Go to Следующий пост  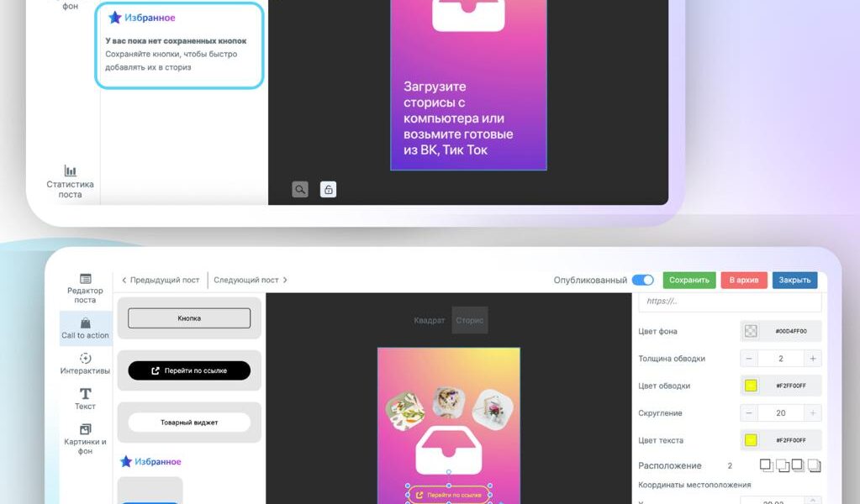251,280
